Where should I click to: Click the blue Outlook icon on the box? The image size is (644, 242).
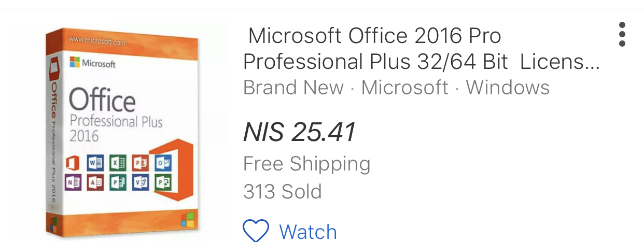click(x=162, y=163)
